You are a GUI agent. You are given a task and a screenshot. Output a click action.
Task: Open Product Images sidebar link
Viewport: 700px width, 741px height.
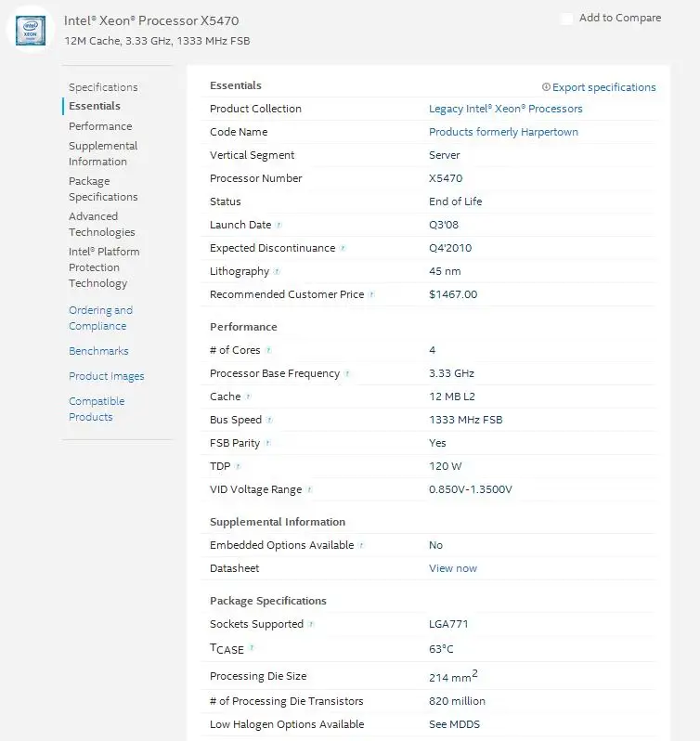[x=106, y=376]
